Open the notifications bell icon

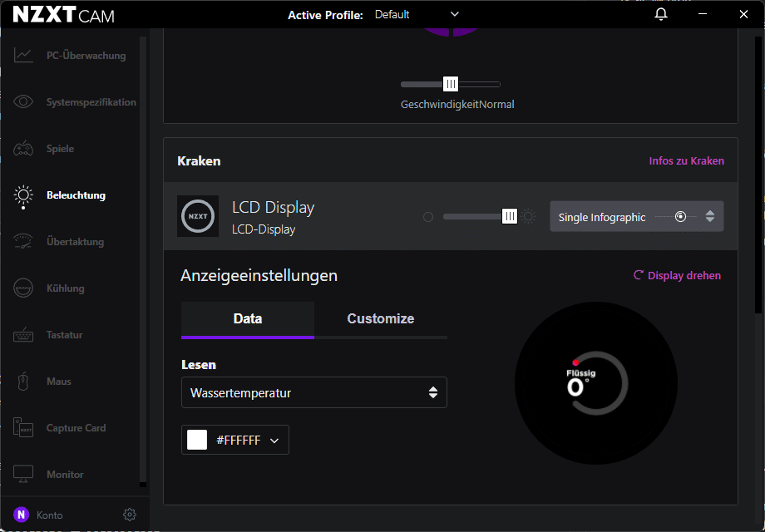coord(661,14)
